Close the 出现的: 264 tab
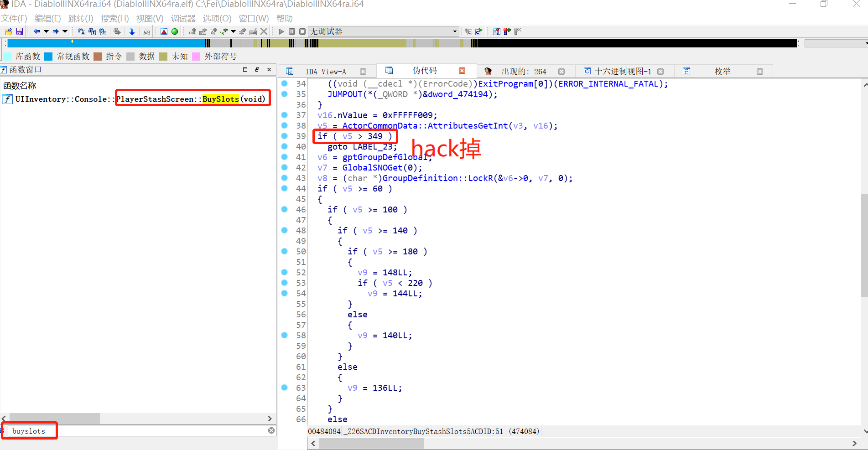 coord(561,72)
